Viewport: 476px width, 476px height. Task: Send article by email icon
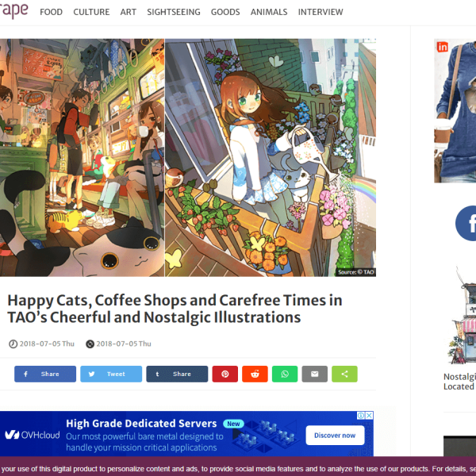tap(314, 374)
